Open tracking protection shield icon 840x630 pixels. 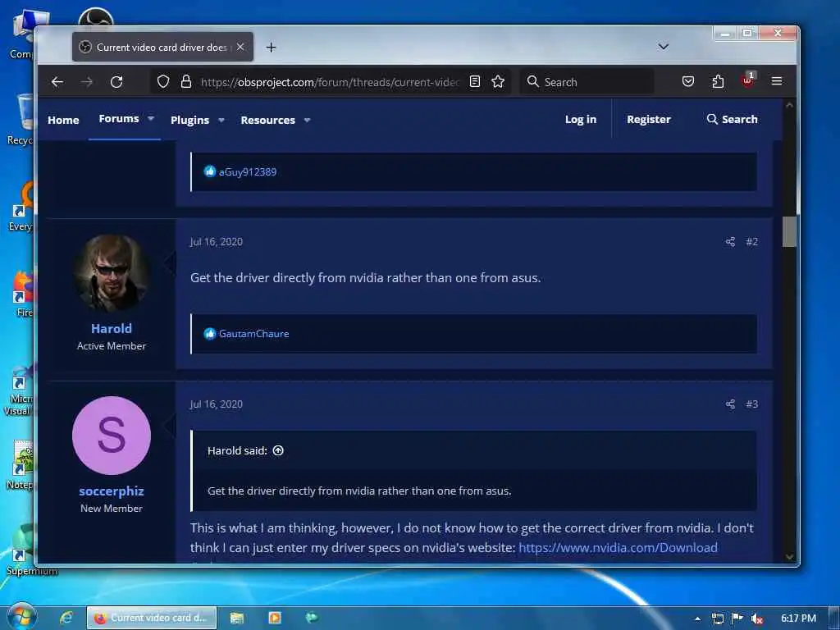pos(163,81)
